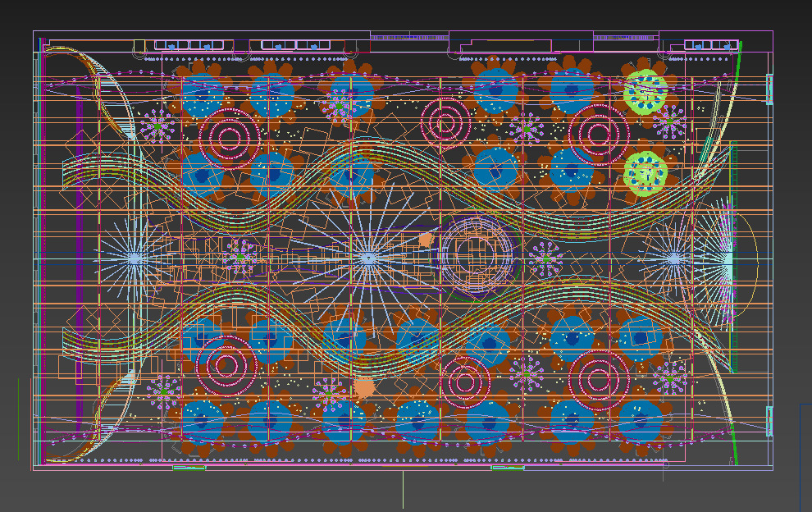Select the purple round stage structure right of center
The height and width of the screenshot is (512, 812).
476,255
